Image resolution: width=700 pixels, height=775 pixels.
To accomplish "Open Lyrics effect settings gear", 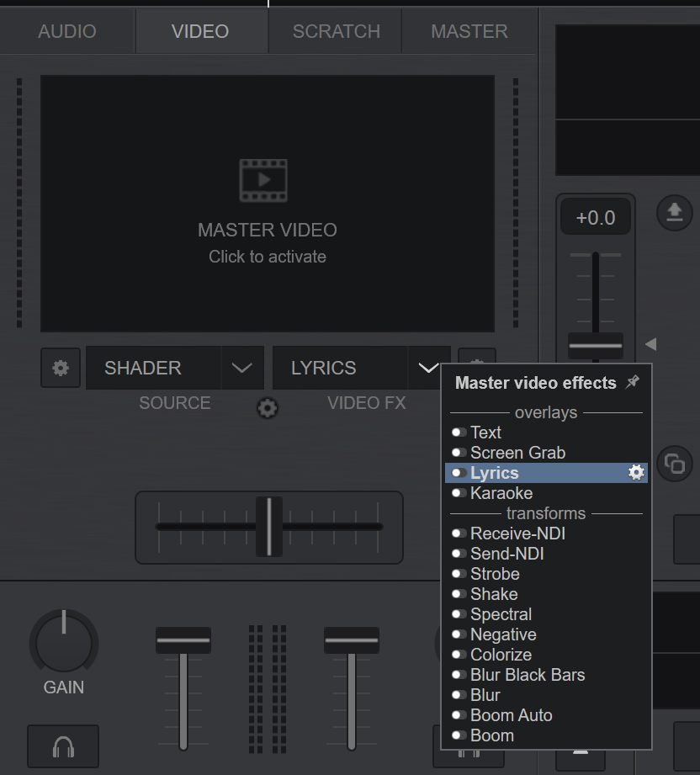I will [637, 473].
